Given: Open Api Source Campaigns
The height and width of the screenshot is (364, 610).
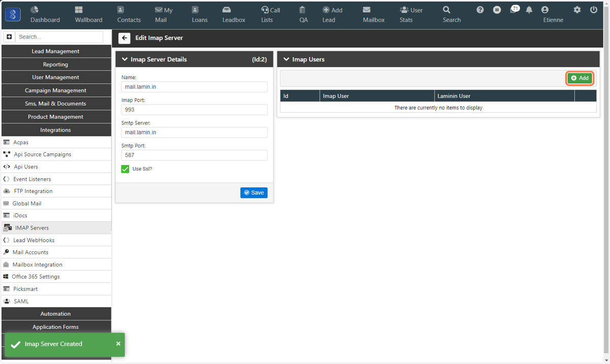Looking at the screenshot, I should point(56,154).
